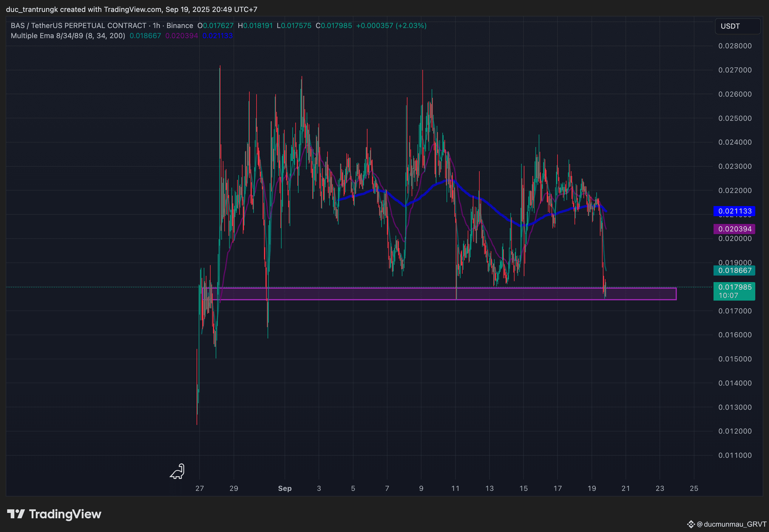Click the purple 0.020394 price axis tag

[x=734, y=229]
